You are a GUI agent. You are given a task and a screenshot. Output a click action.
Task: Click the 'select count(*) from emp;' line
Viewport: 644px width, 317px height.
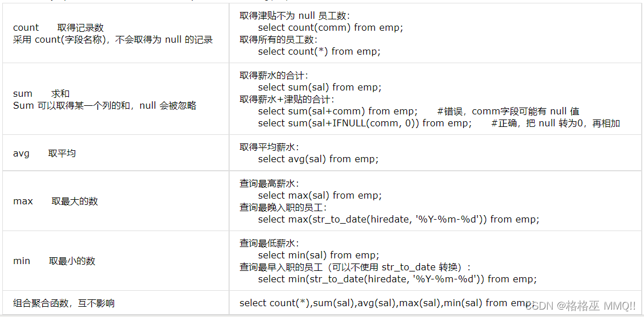[320, 52]
